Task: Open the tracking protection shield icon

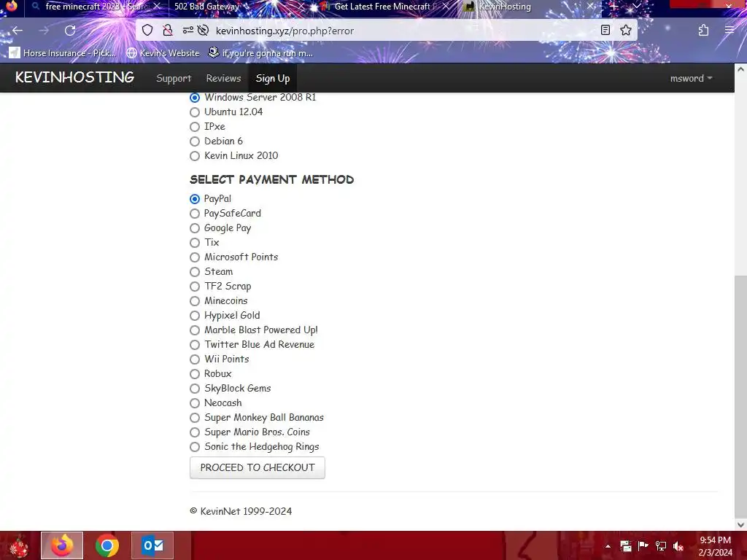Action: [x=147, y=31]
